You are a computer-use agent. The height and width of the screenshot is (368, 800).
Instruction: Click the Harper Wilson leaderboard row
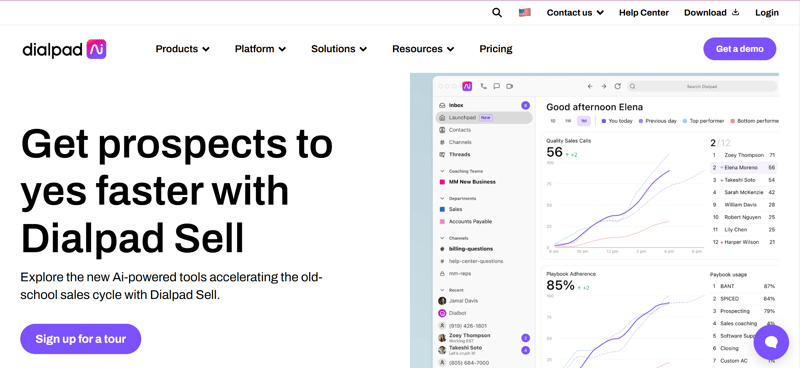(x=744, y=242)
